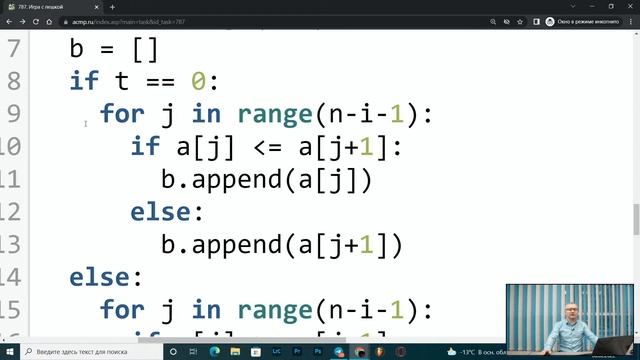Screen dimensions: 640x360
Task: Open the page zoom magnifier
Action: tap(493, 22)
